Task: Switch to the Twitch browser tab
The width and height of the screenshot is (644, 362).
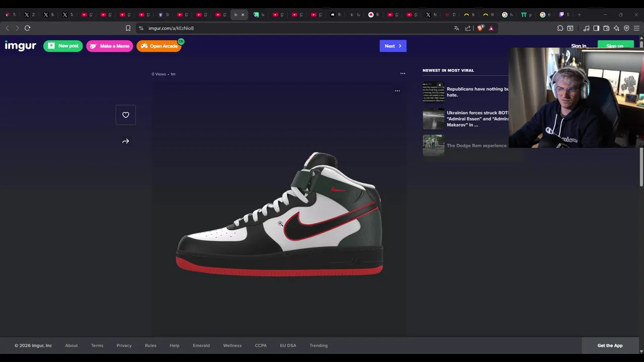Action: (x=563, y=15)
